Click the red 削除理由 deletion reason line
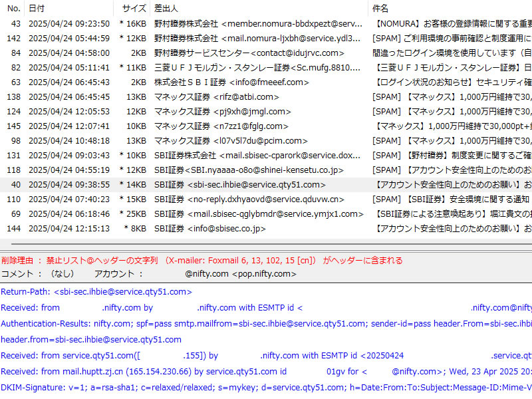The height and width of the screenshot is (399, 532). coord(202,260)
